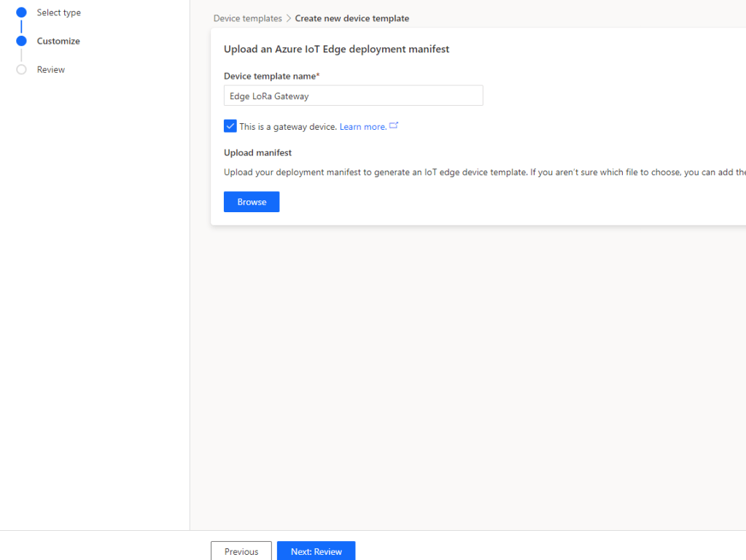This screenshot has width=746, height=560.
Task: Click the empty Review step circle
Action: [21, 69]
